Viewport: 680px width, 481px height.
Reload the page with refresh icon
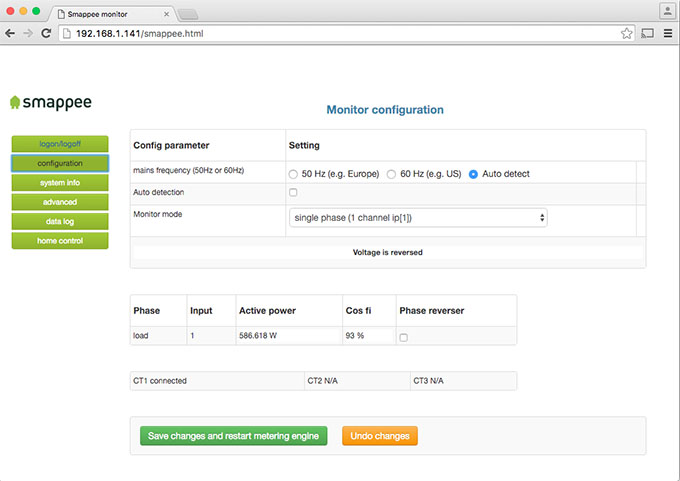pos(46,33)
